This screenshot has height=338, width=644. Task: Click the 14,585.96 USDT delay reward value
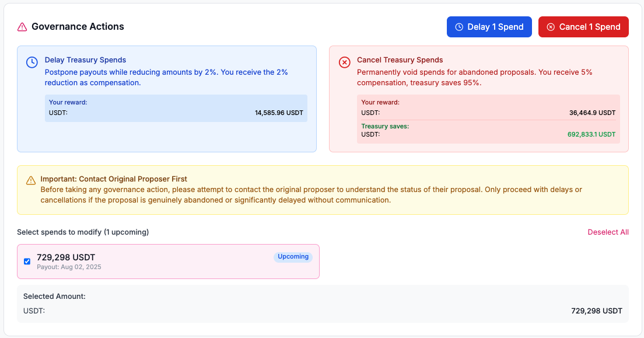pyautogui.click(x=279, y=113)
